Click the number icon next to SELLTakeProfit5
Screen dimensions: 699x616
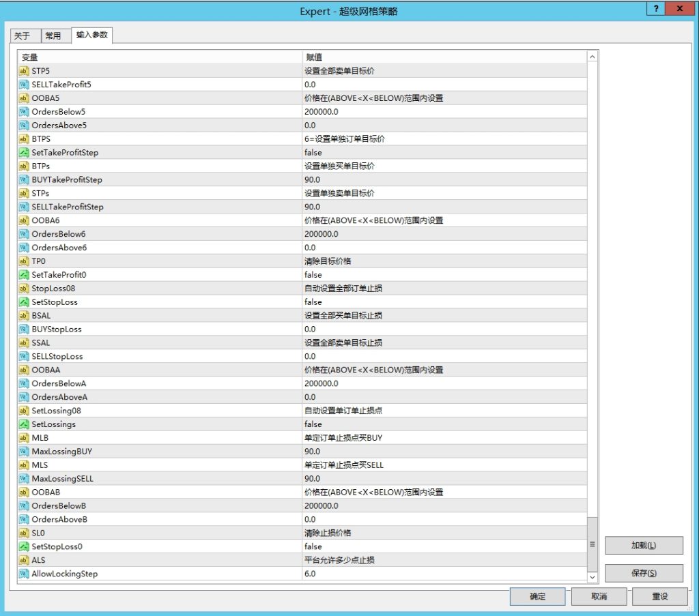[x=24, y=85]
